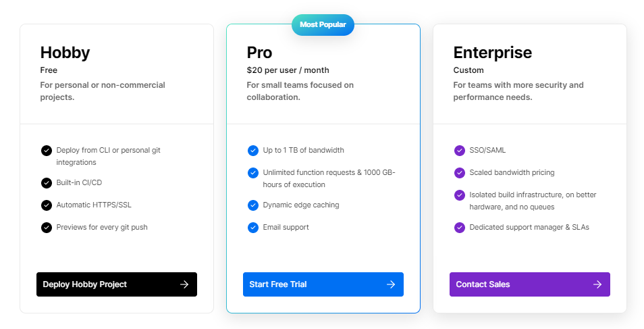
Task: Click the purple check for Dedicated support manager
Action: pyautogui.click(x=460, y=227)
